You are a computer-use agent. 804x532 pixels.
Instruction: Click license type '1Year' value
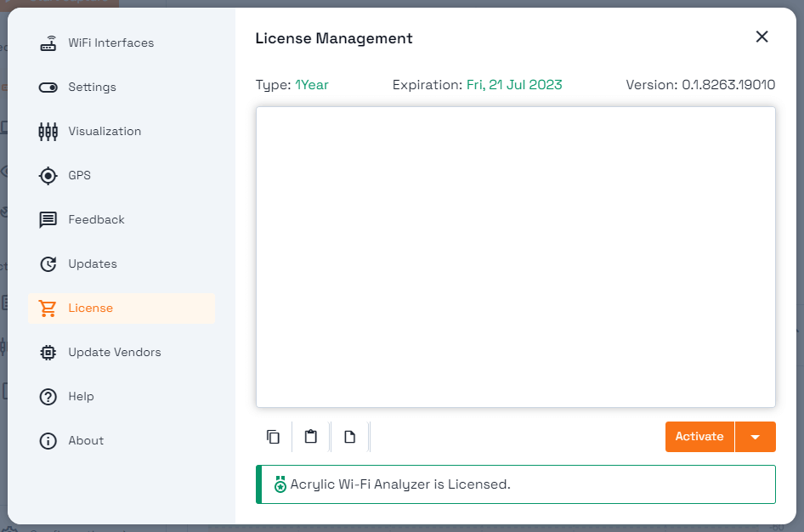click(312, 85)
